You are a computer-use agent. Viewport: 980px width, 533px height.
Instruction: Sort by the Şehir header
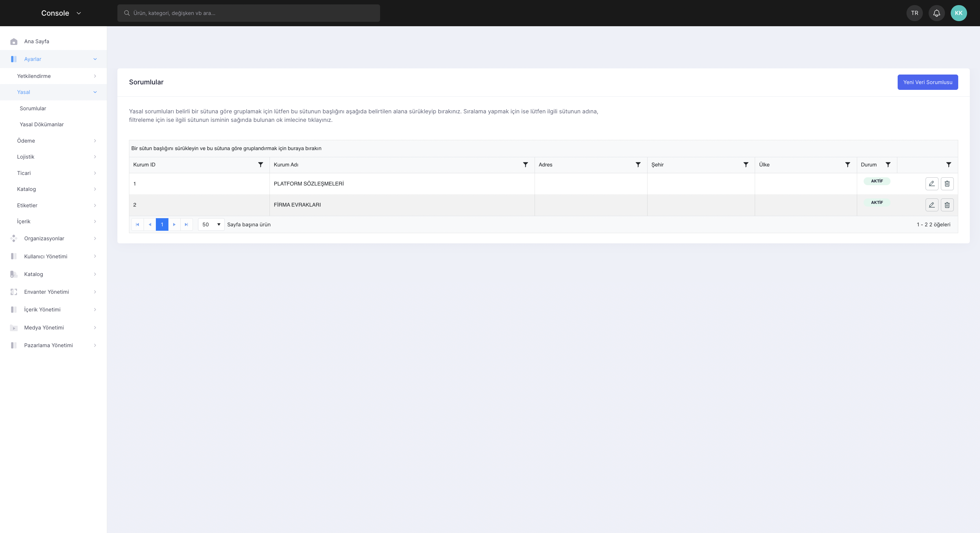point(657,165)
